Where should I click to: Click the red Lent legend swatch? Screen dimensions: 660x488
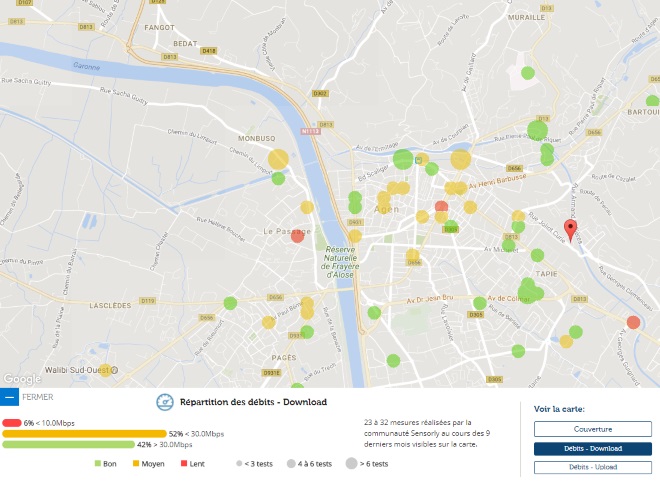click(x=184, y=464)
